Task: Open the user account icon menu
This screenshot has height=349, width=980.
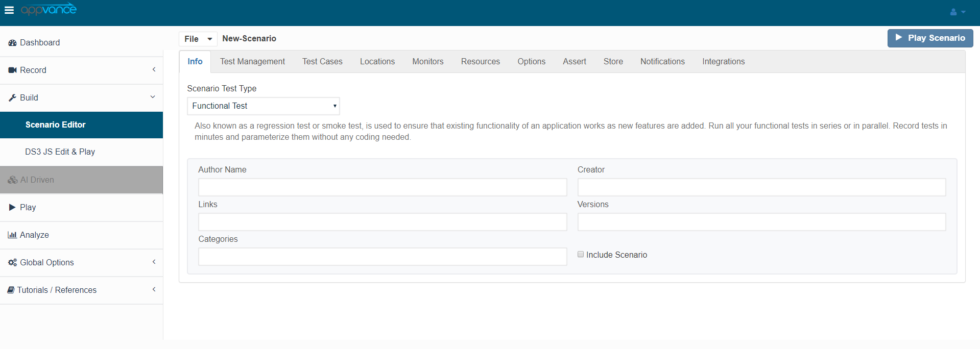Action: pos(957,12)
